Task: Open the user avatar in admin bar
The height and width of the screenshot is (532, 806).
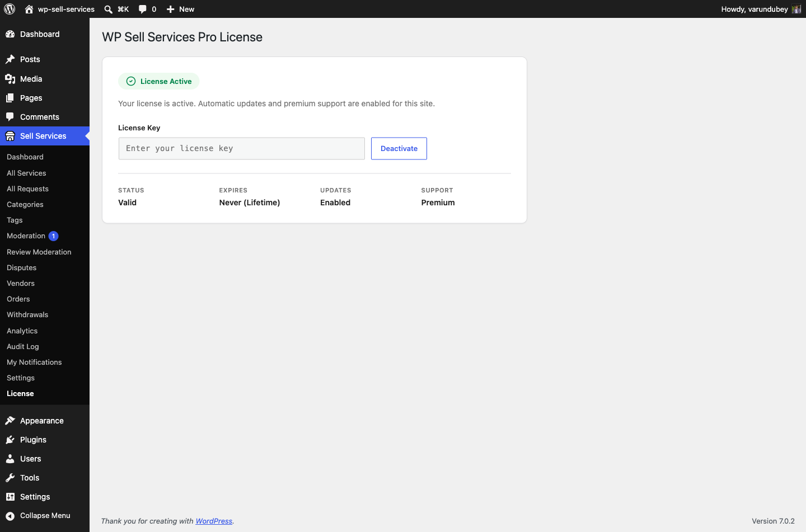Action: tap(796, 9)
